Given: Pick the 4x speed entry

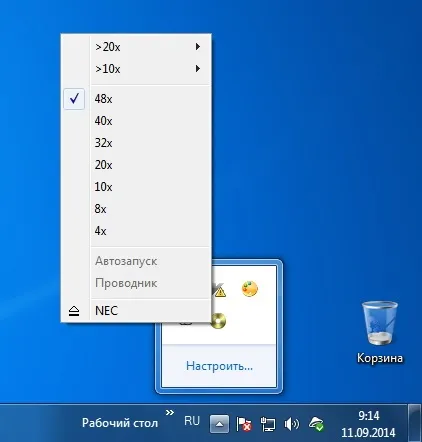Looking at the screenshot, I should coord(136,231).
